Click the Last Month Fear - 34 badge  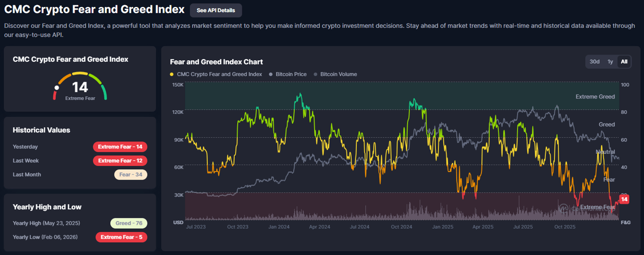pos(131,174)
